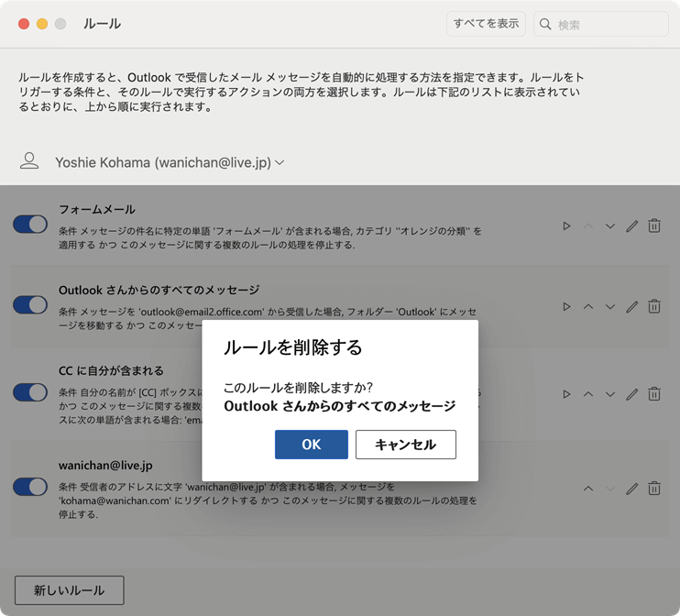Viewport: 680px width, 616px height.
Task: Move the CC に自分が含まれる rule down
Action: coord(610,394)
